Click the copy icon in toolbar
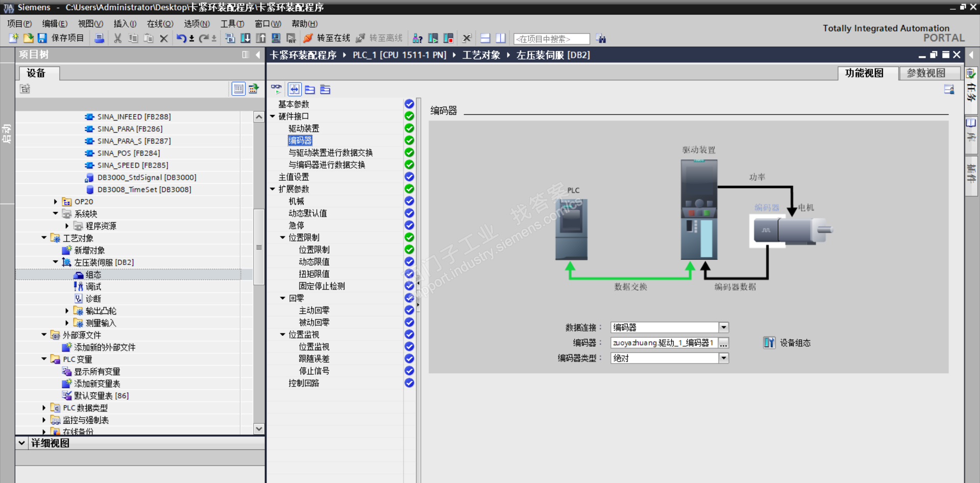 coord(133,38)
